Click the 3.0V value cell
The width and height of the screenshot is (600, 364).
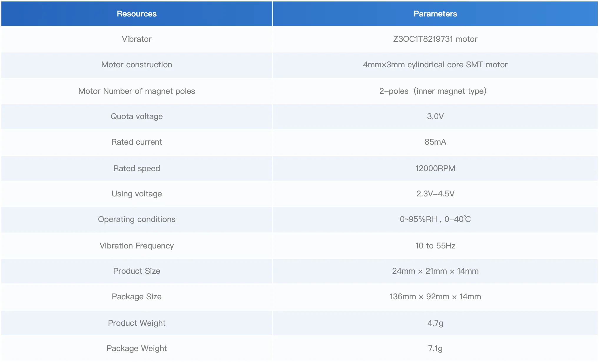pyautogui.click(x=435, y=116)
